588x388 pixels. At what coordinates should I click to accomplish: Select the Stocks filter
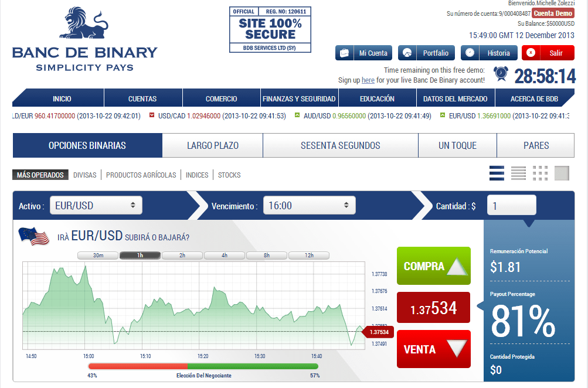[x=229, y=175]
